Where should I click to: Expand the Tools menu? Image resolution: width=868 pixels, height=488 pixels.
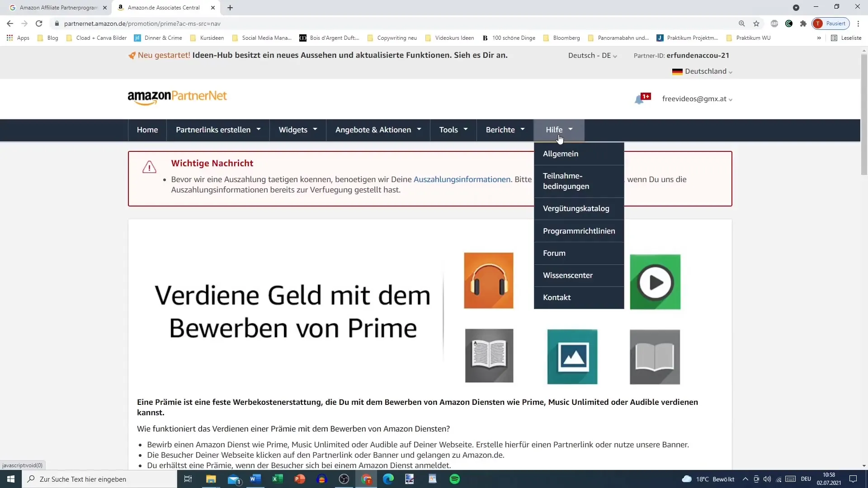pyautogui.click(x=453, y=130)
